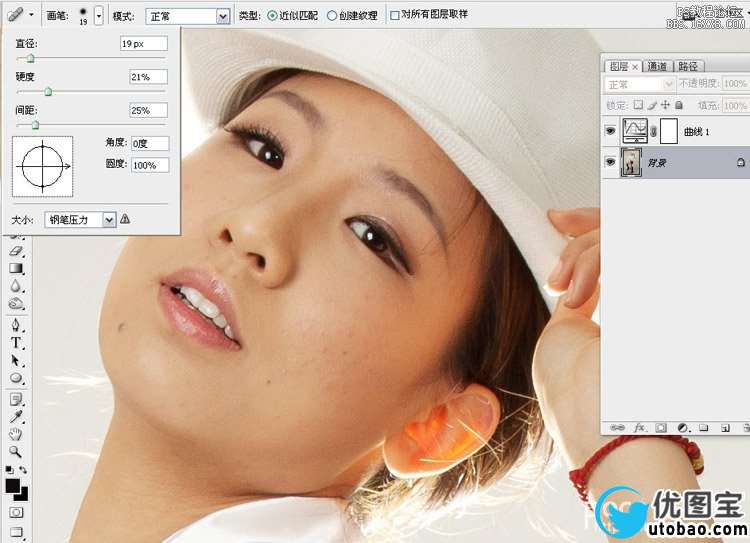Select the Hand tool
The width and height of the screenshot is (750, 543).
tap(16, 434)
